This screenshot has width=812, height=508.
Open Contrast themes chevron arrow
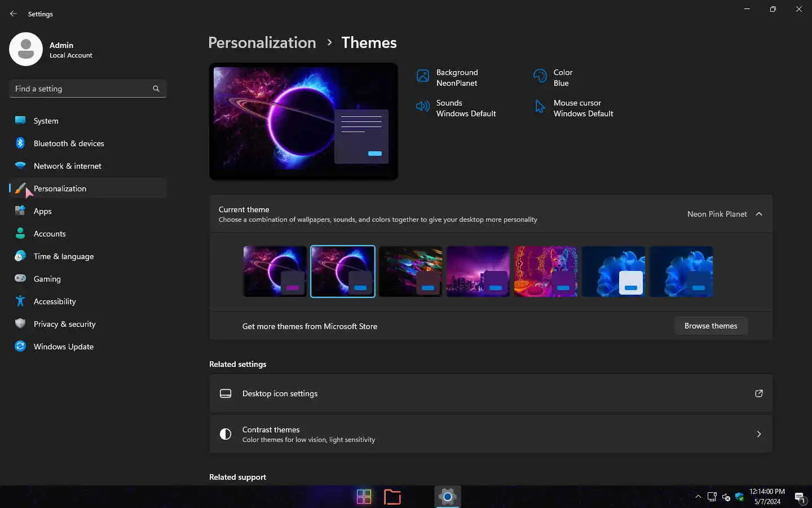[759, 434]
